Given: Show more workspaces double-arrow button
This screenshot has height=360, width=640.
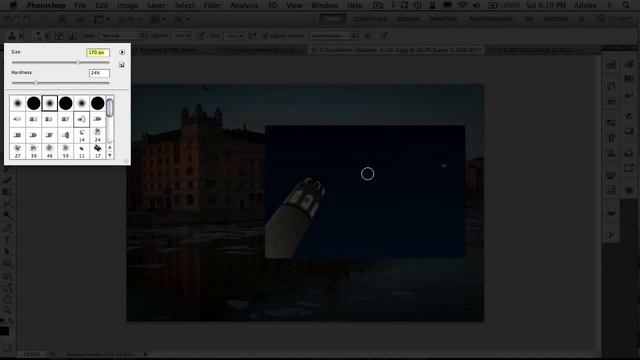Looking at the screenshot, I should (582, 19).
